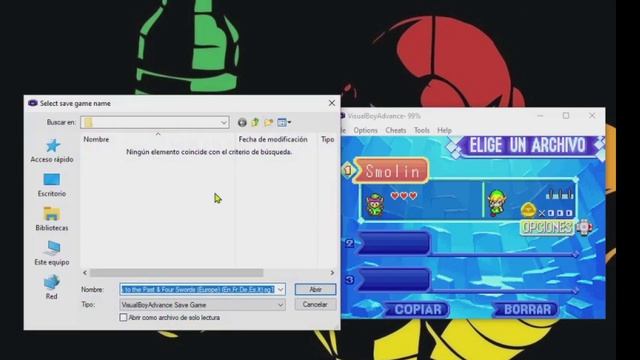
Task: Click the BORRAR button in game
Action: (x=527, y=309)
